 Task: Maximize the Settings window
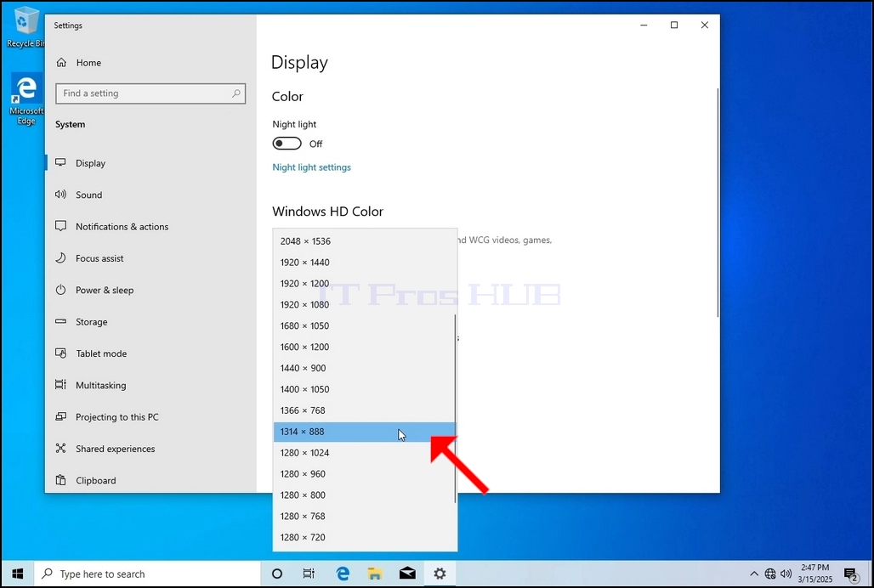tap(674, 25)
